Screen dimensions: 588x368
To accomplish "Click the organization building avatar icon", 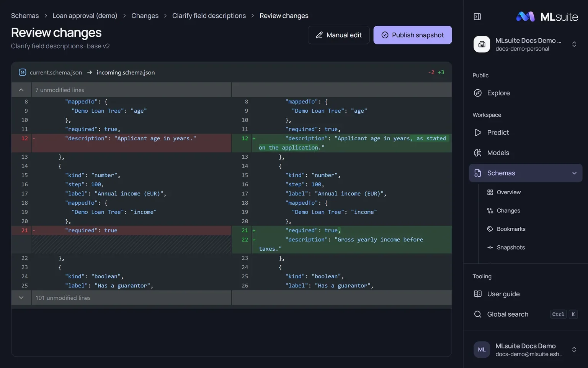I will pos(482,44).
